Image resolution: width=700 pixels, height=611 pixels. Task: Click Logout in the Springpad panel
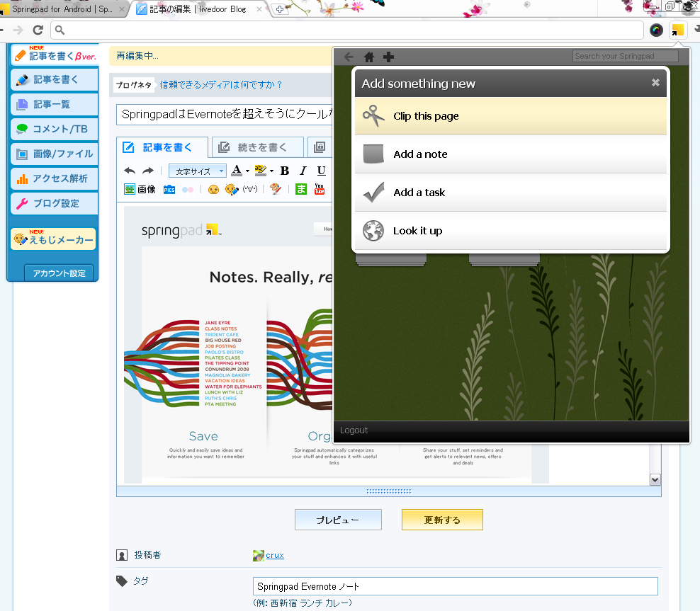[354, 430]
